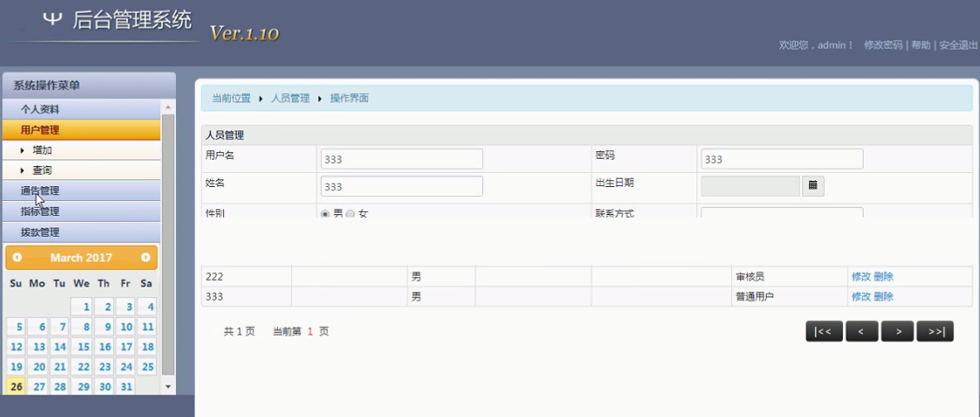This screenshot has height=417, width=980.
Task: Click the 姓名 input field
Action: tap(402, 187)
